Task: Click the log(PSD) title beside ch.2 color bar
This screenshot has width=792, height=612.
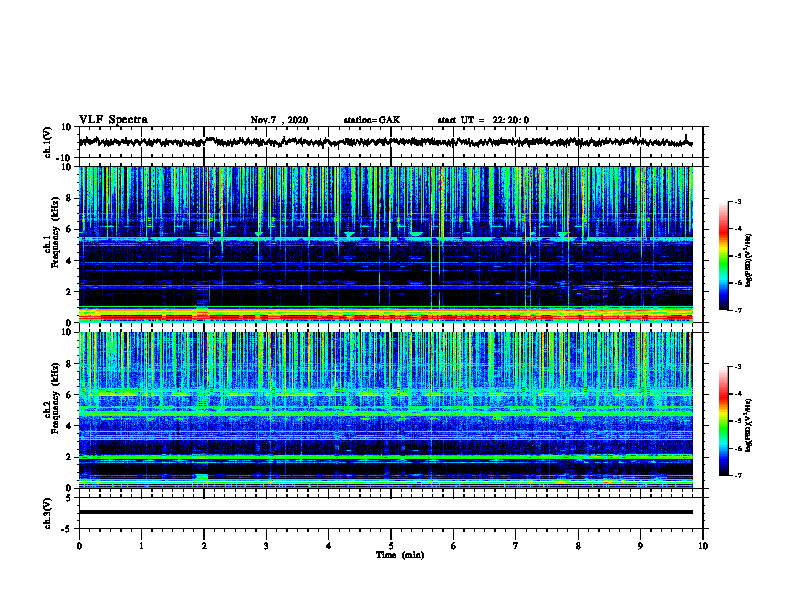Action: pyautogui.click(x=750, y=426)
